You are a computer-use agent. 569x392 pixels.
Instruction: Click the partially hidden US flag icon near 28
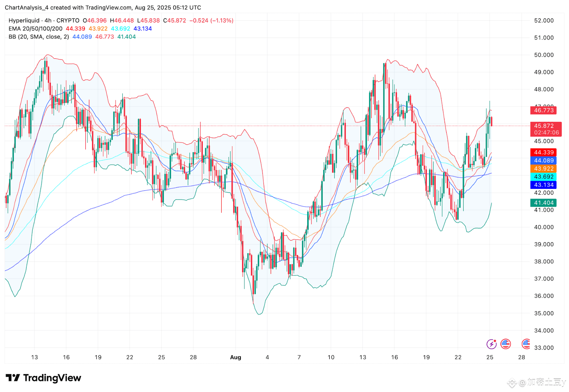tap(526, 344)
